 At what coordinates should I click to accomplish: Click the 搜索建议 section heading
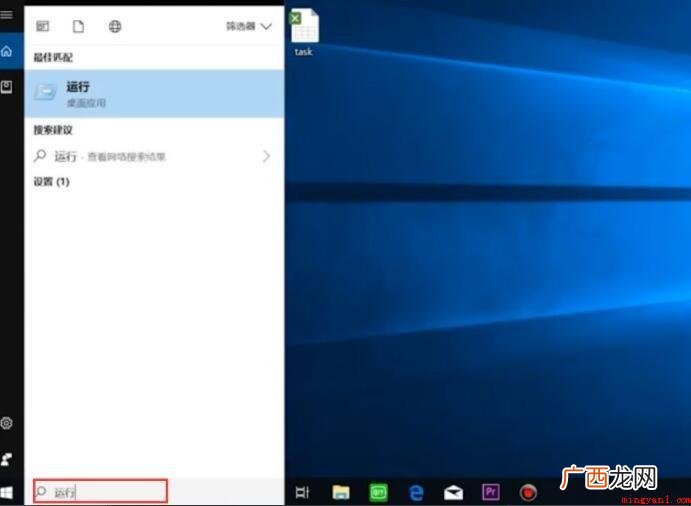pyautogui.click(x=53, y=130)
